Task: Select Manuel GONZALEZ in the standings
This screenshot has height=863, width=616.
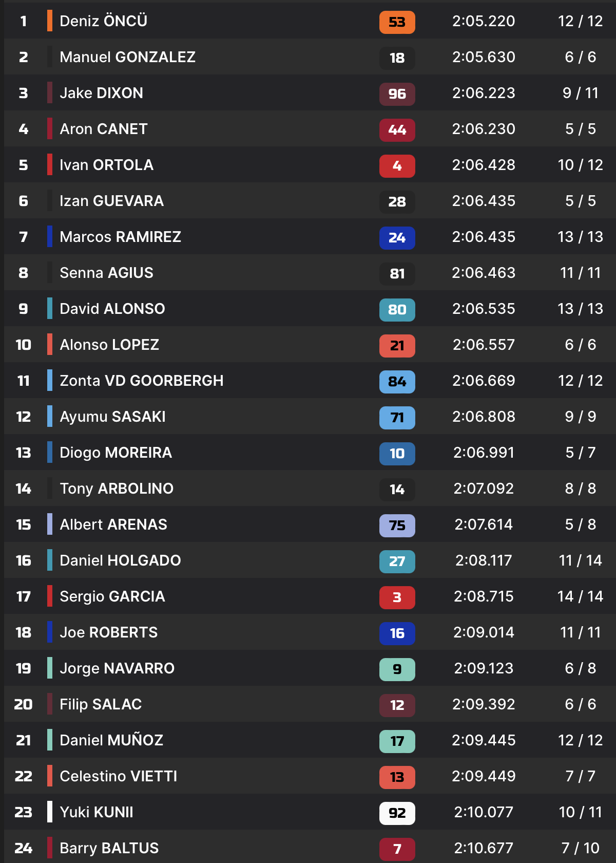Action: point(127,57)
